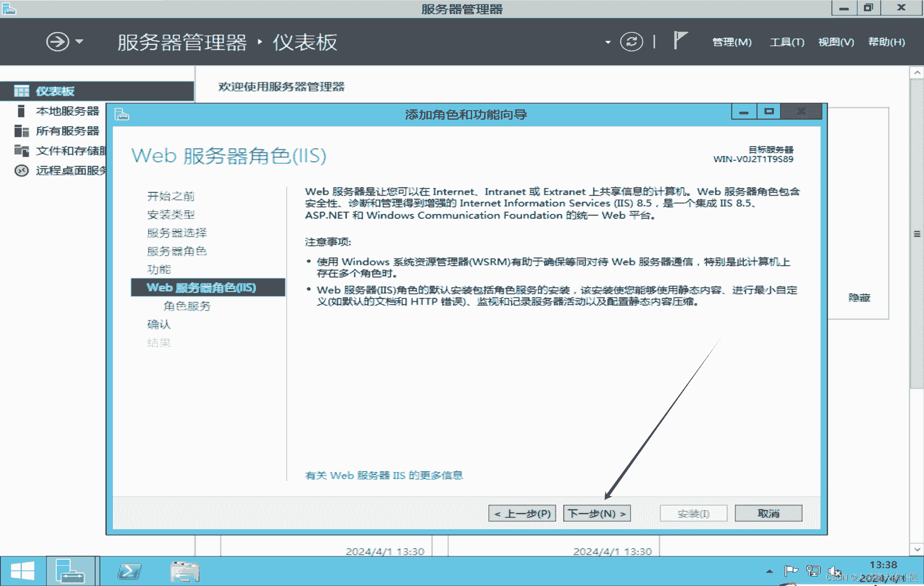Open the 管理(M) menu

[731, 42]
